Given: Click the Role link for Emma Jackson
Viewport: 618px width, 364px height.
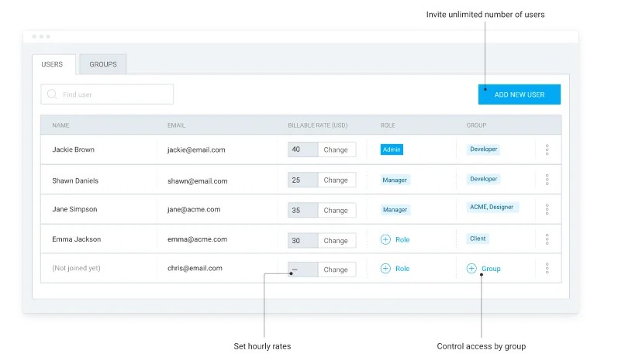Looking at the screenshot, I should click(402, 239).
